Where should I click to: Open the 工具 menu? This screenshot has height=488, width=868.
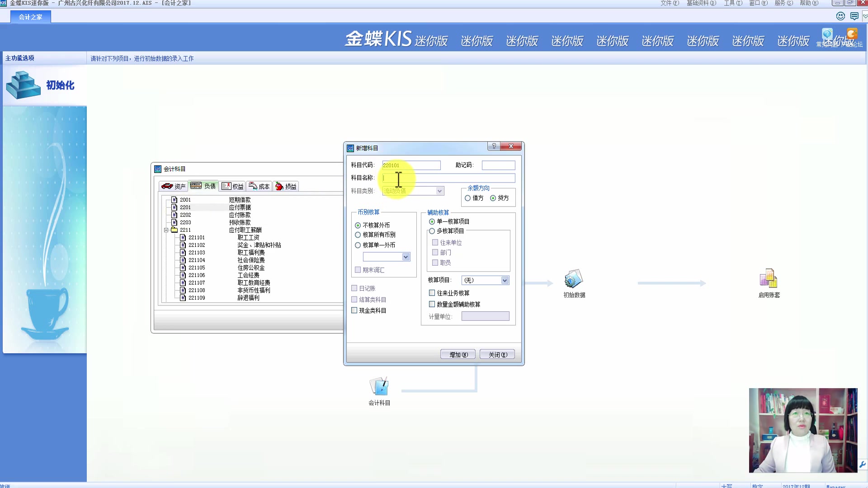coord(733,3)
